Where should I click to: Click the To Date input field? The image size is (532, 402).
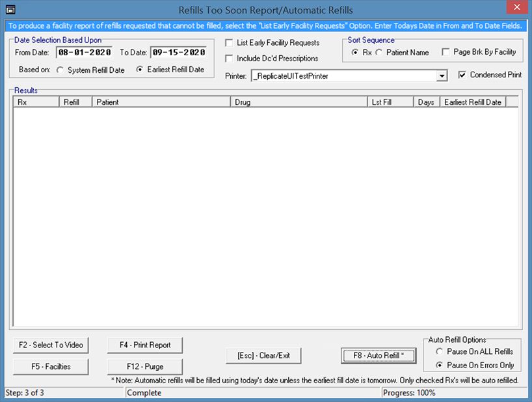[178, 53]
